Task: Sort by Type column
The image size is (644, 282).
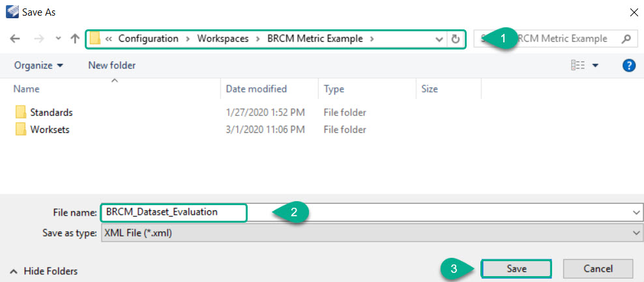Action: pos(334,89)
